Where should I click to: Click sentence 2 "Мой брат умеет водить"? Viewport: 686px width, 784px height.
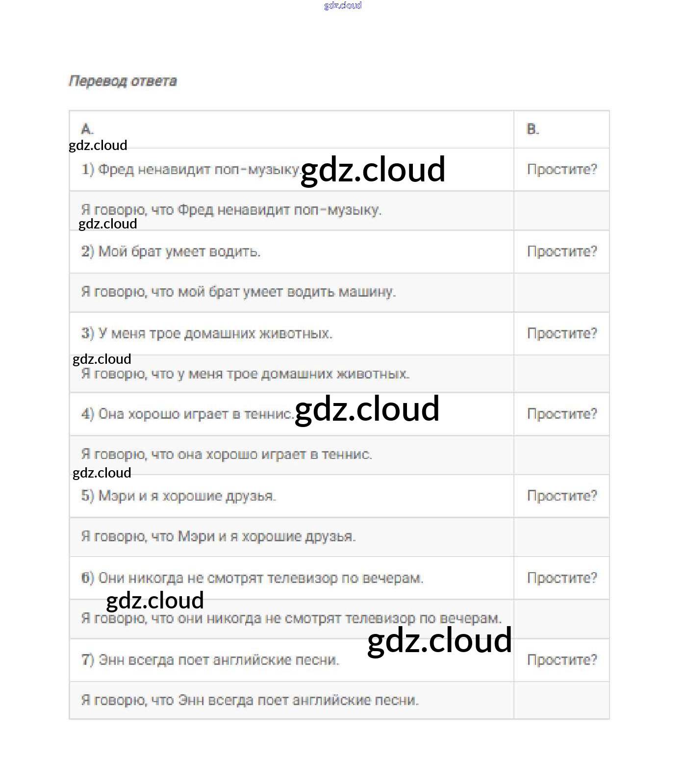coord(171,252)
